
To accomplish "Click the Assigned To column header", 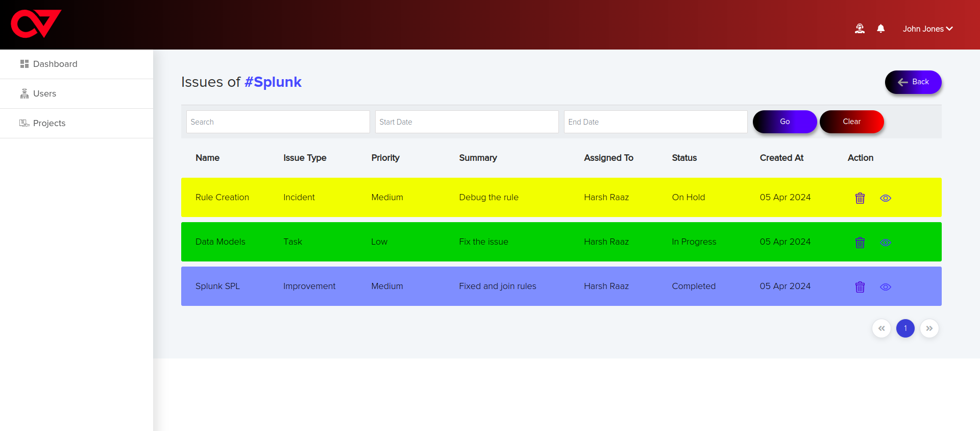I will (x=608, y=158).
